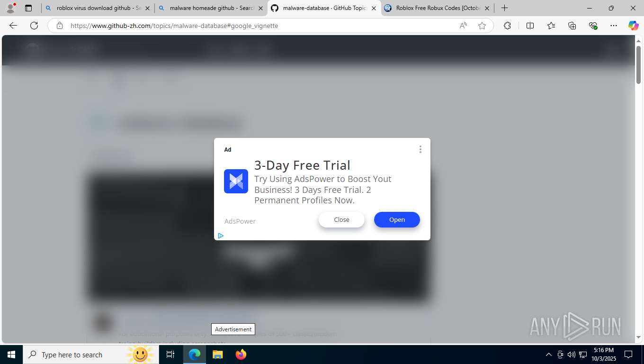
Task: Open the taskbar clock and date
Action: (x=603, y=355)
